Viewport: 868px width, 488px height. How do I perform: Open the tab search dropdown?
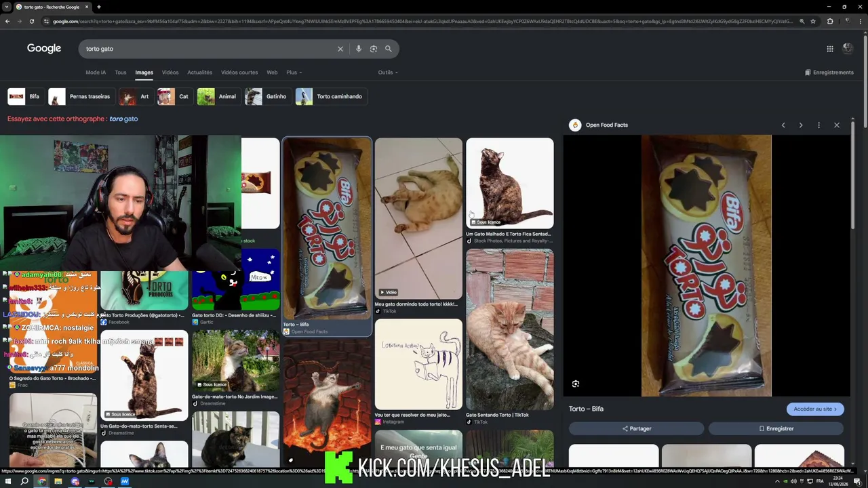click(6, 7)
